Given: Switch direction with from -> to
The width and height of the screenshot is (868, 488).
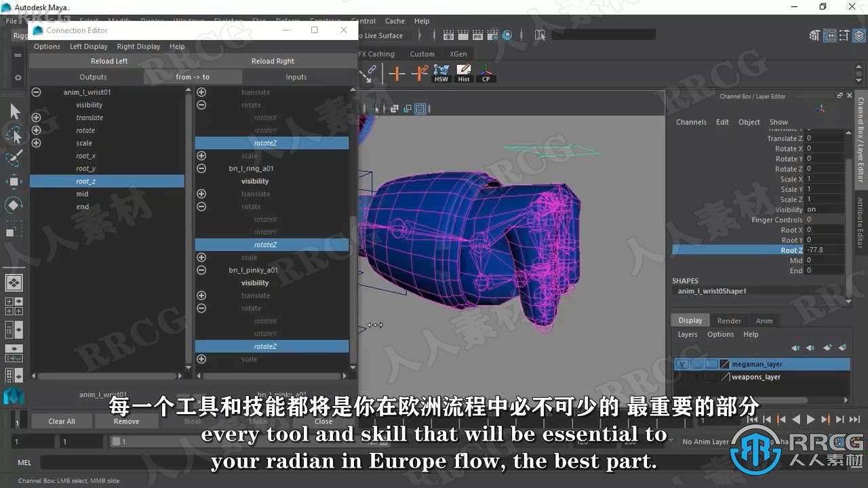Looking at the screenshot, I should tap(193, 77).
